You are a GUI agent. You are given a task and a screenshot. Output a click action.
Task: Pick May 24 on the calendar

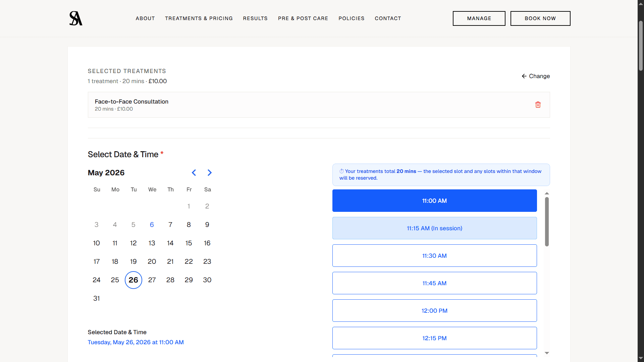(97, 280)
